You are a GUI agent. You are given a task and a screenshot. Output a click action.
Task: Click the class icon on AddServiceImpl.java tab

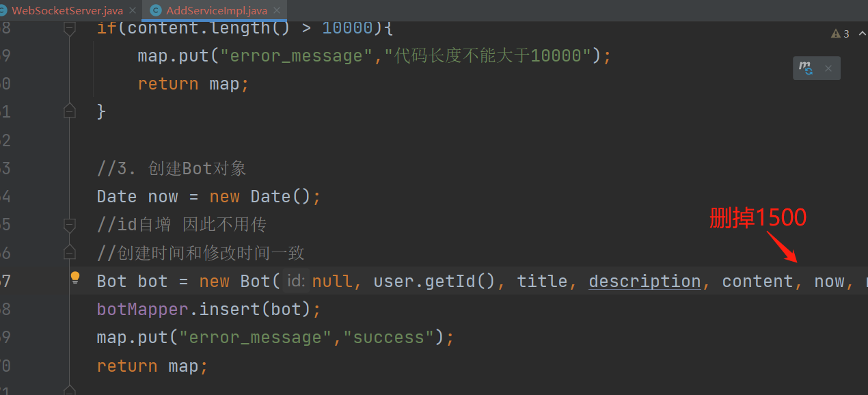(x=156, y=10)
